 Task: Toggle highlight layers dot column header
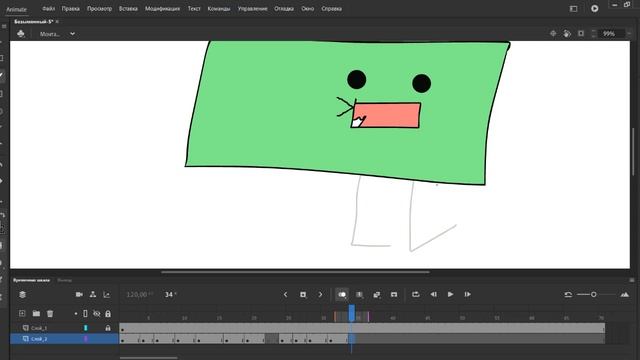76,314
